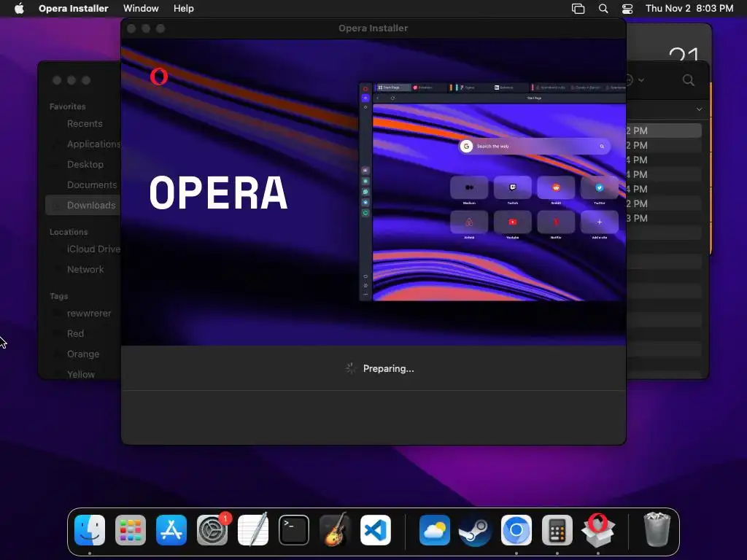Click the Locations header in Finder sidebar
The height and width of the screenshot is (560, 747).
[x=69, y=232]
